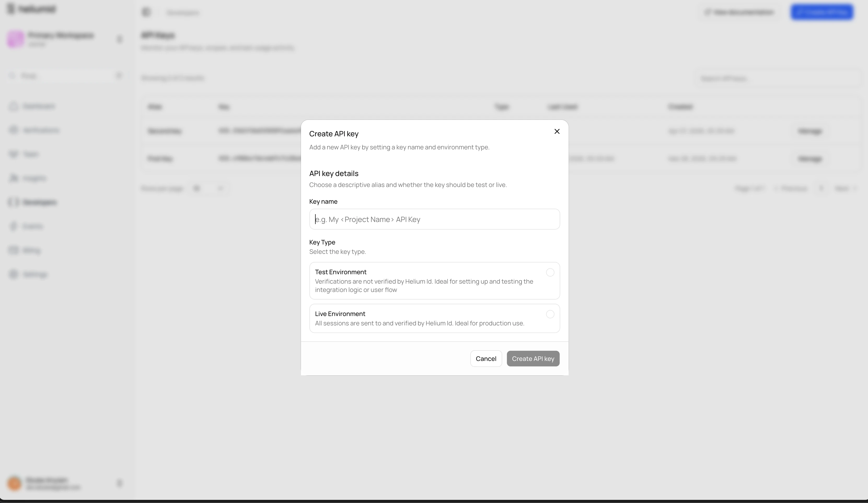Expand the user account menu at bottom left

(119, 483)
